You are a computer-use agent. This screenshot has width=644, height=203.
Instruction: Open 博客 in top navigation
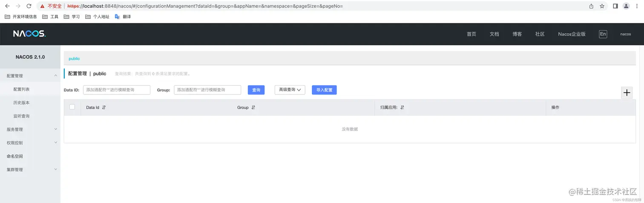517,34
